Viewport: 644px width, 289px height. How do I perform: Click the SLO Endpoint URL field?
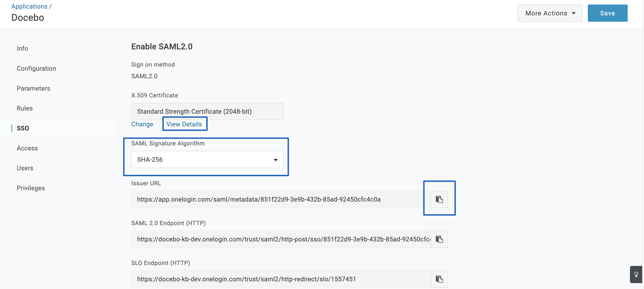[x=281, y=279]
